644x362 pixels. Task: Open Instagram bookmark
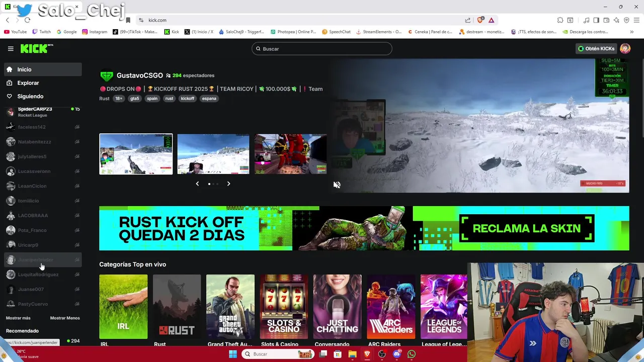point(95,32)
